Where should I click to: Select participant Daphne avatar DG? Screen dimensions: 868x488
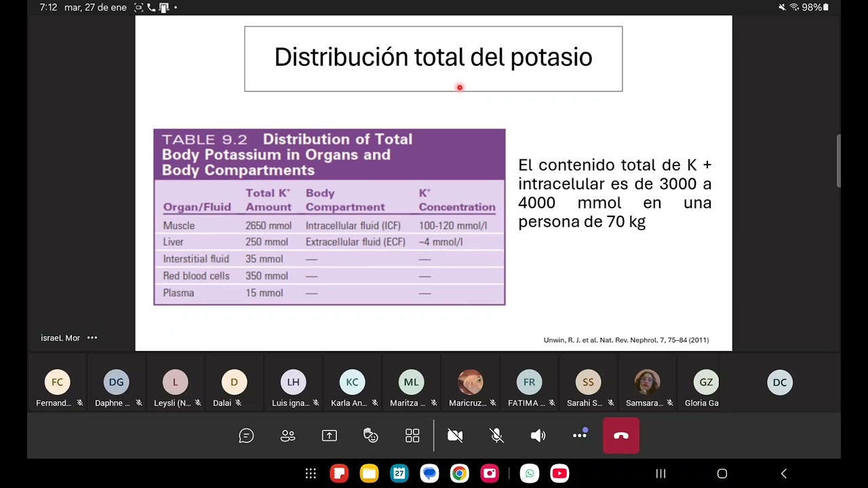click(116, 382)
